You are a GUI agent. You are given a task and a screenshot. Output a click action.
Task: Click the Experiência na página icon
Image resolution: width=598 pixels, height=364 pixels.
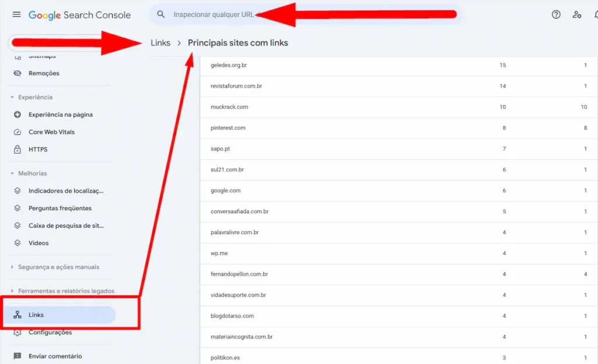(18, 114)
